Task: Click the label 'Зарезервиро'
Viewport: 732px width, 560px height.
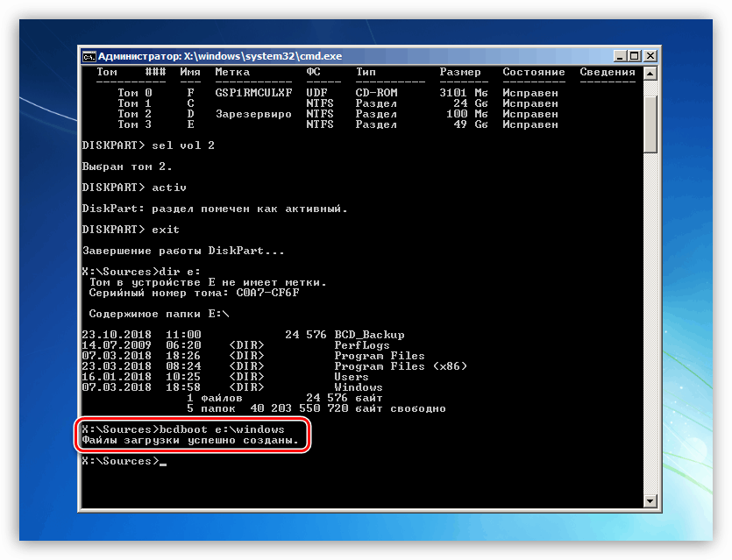Action: coord(253,114)
